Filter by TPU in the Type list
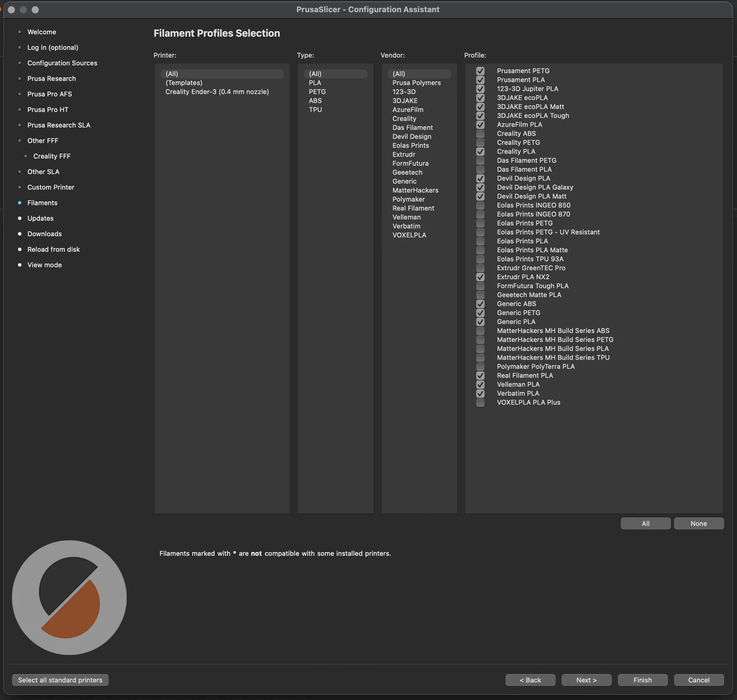The image size is (737, 700). (x=315, y=110)
